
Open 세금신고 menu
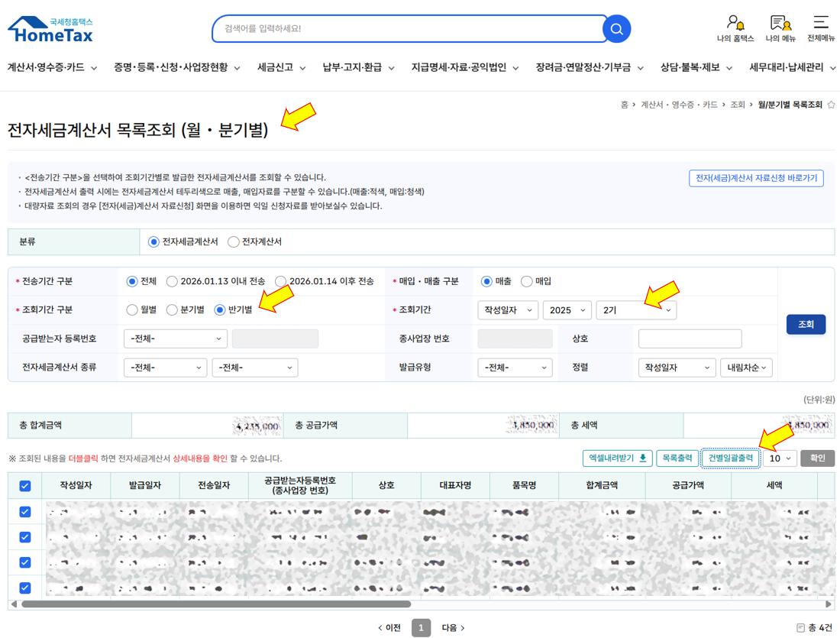[x=281, y=67]
